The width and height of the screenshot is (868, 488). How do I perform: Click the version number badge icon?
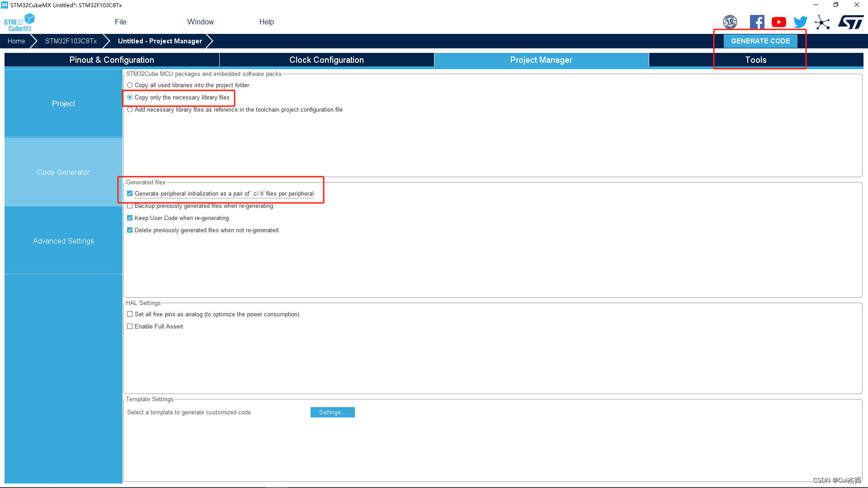click(730, 21)
